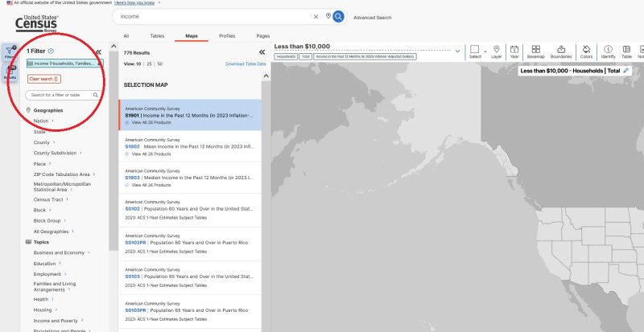
Task: Open the S1903 Median Income table
Action: [190, 178]
